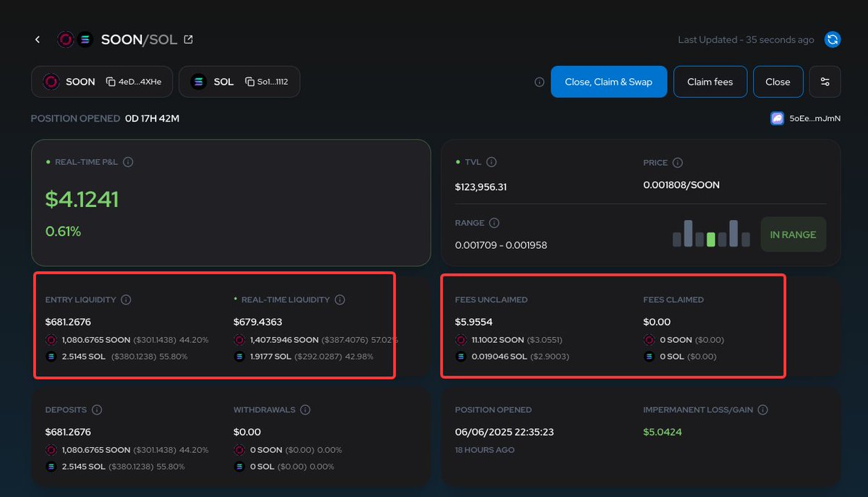Click range value 0.001709 - 0.001958
Screen dimensions: 868x497
501,245
